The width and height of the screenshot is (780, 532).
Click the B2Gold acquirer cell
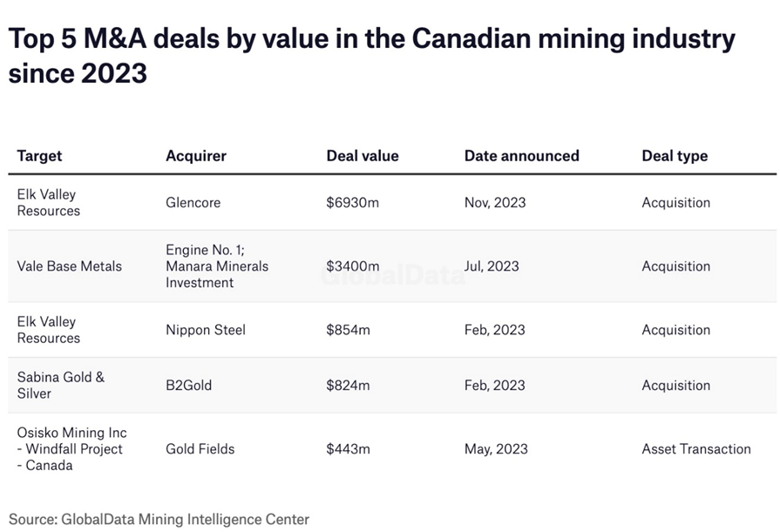(189, 386)
